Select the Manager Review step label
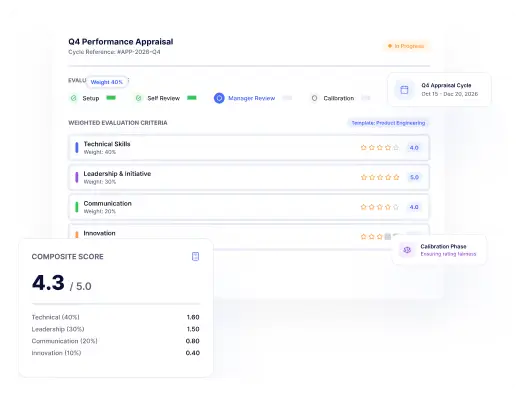This screenshot has height=400, width=524. [x=251, y=98]
